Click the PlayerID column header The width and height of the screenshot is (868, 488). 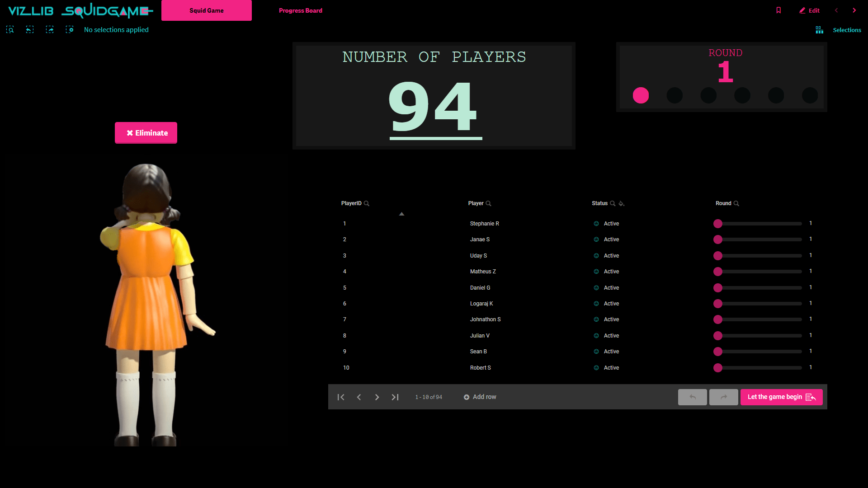click(351, 203)
